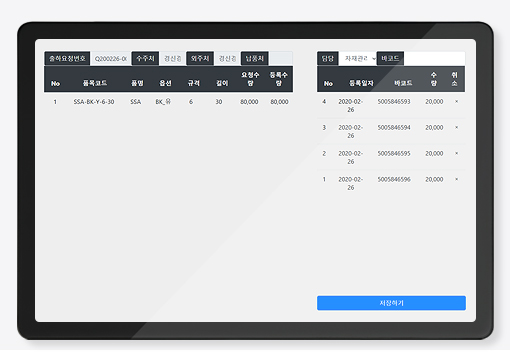Viewport: 510px width, 360px height.
Task: Click date 2020-02-26 in row 5005846593
Action: coord(351,106)
